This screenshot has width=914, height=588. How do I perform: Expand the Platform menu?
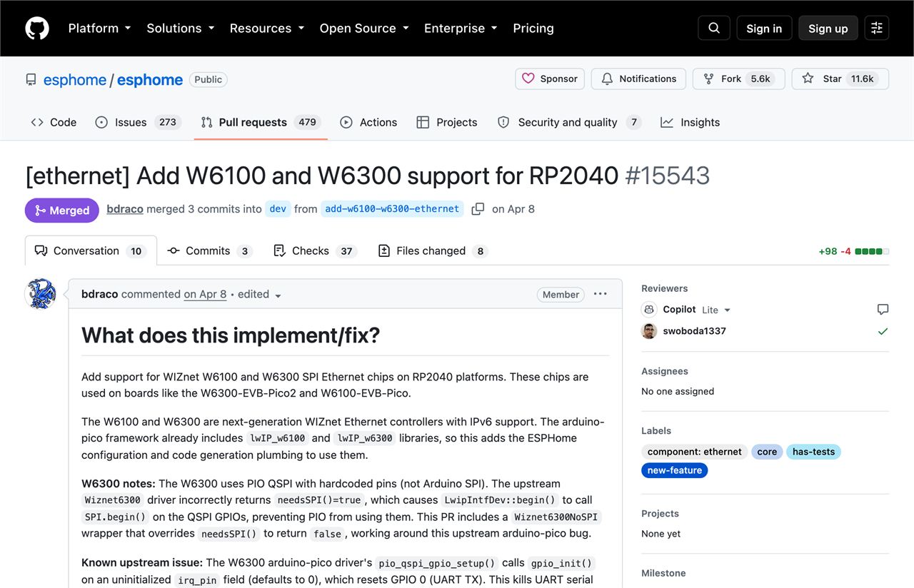click(99, 29)
